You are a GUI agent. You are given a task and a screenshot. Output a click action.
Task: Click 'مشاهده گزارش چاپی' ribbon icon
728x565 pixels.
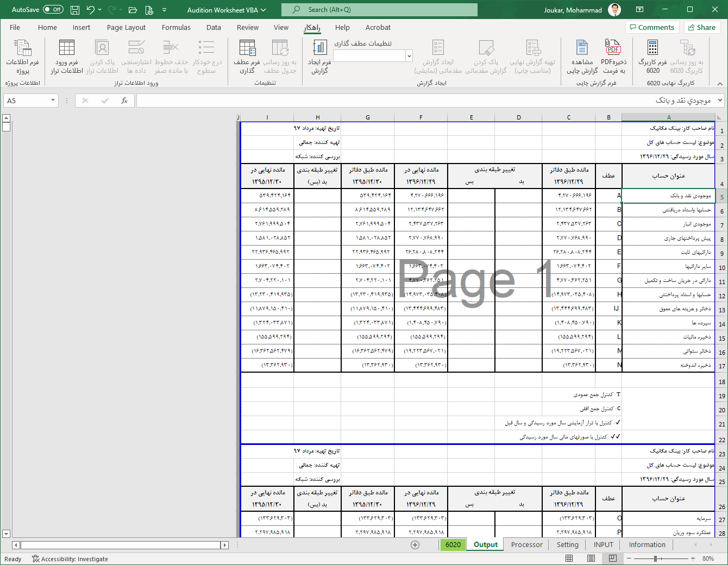click(582, 56)
